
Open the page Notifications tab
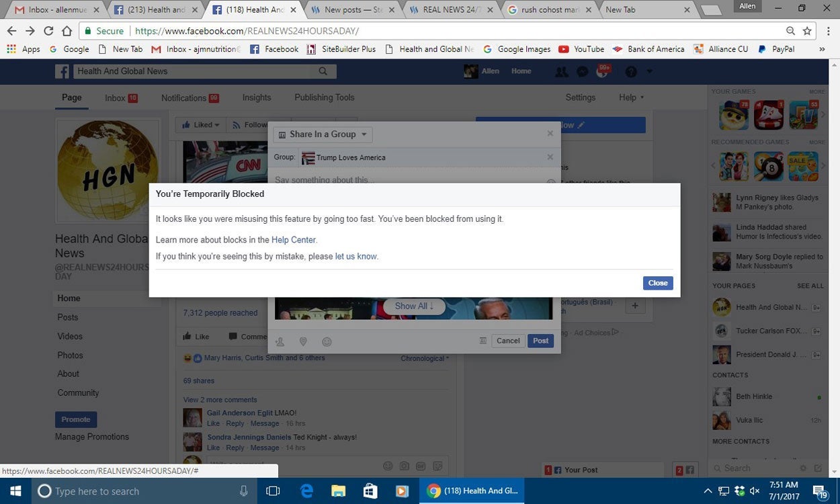(x=190, y=98)
